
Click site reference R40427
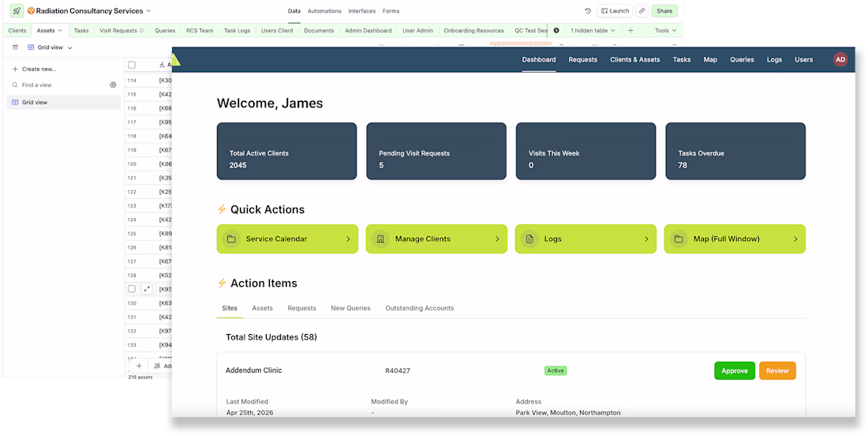(x=398, y=370)
